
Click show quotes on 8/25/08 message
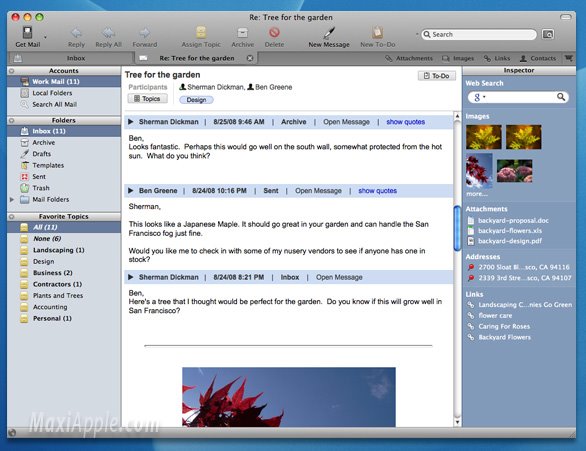tap(405, 122)
